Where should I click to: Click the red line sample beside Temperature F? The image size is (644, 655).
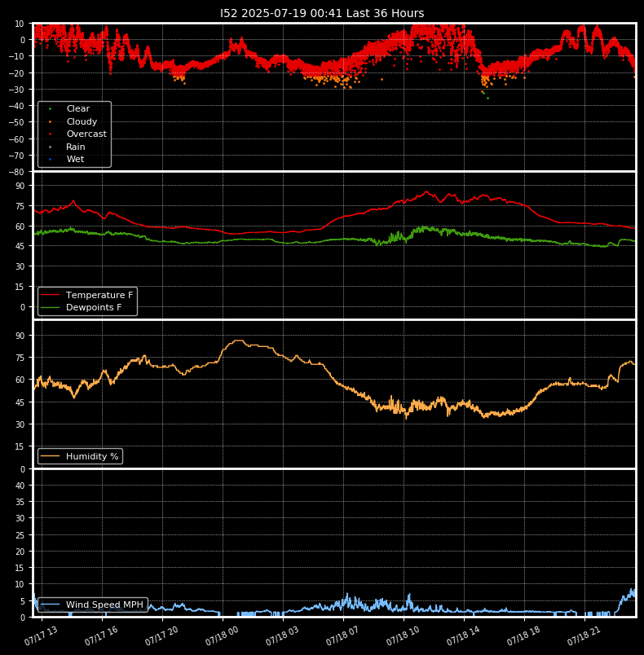pos(51,295)
